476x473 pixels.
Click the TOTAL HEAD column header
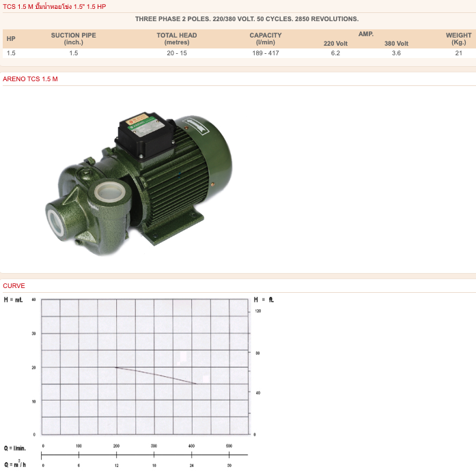pos(177,38)
